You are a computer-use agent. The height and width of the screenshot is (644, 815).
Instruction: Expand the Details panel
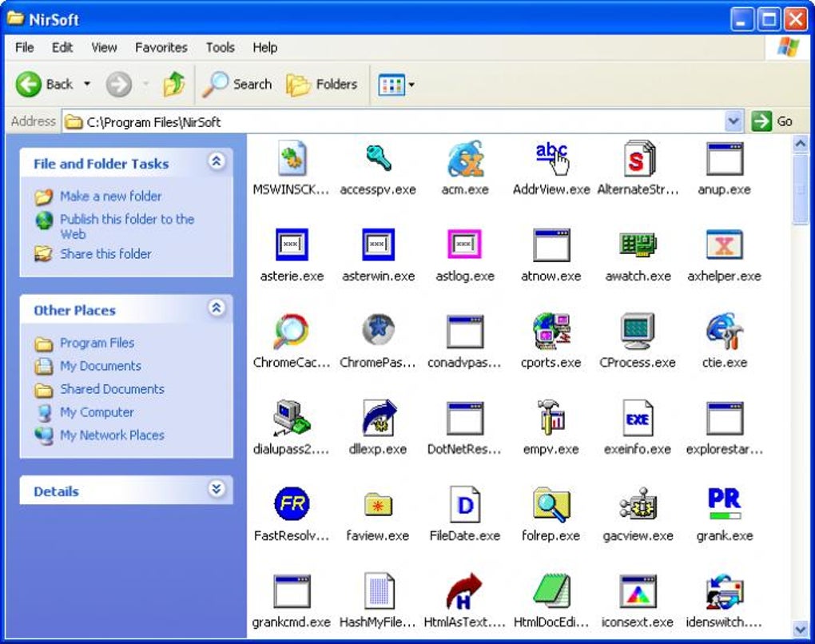tap(217, 489)
